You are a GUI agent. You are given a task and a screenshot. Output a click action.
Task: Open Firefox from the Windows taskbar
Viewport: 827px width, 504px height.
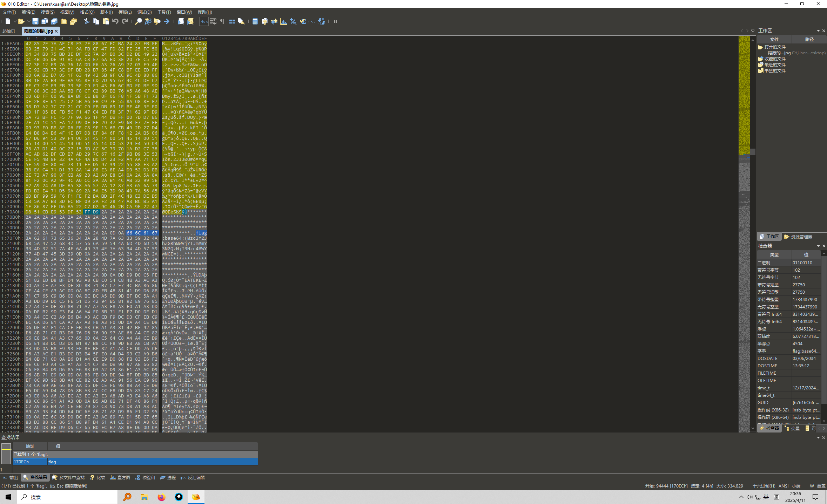pos(161,497)
